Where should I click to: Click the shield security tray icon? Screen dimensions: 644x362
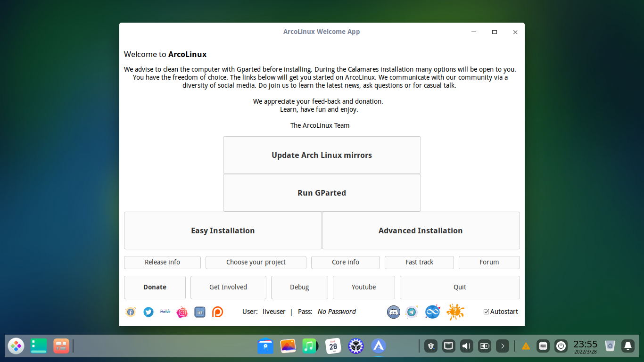431,346
